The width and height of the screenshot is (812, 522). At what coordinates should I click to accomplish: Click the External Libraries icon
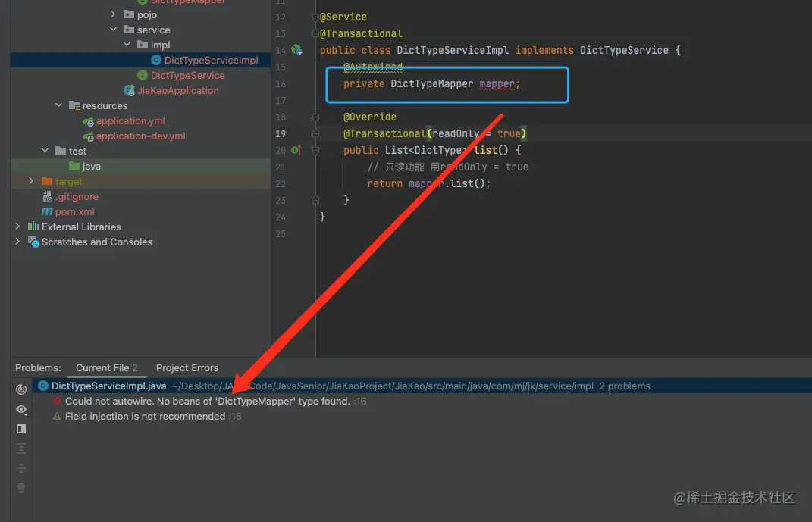(x=33, y=226)
